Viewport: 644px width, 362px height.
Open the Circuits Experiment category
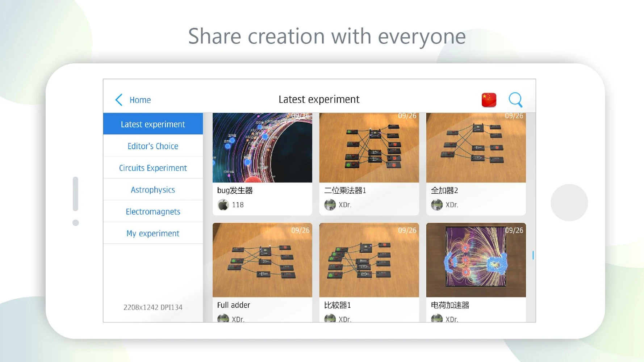[x=153, y=168]
